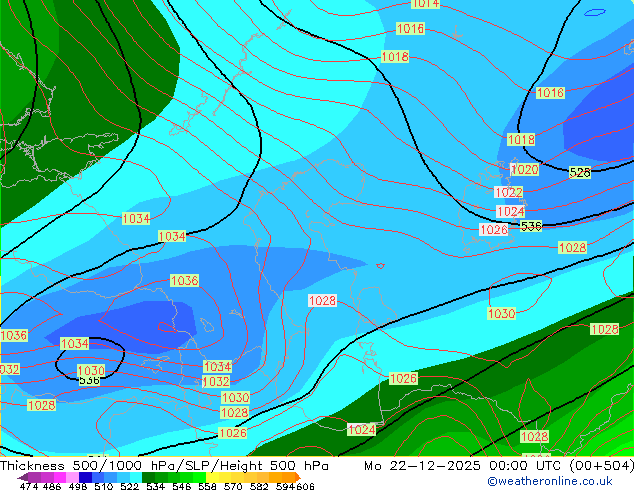The height and width of the screenshot is (490, 634).
Task: Click the black 528 height contour label
Action: click(580, 173)
